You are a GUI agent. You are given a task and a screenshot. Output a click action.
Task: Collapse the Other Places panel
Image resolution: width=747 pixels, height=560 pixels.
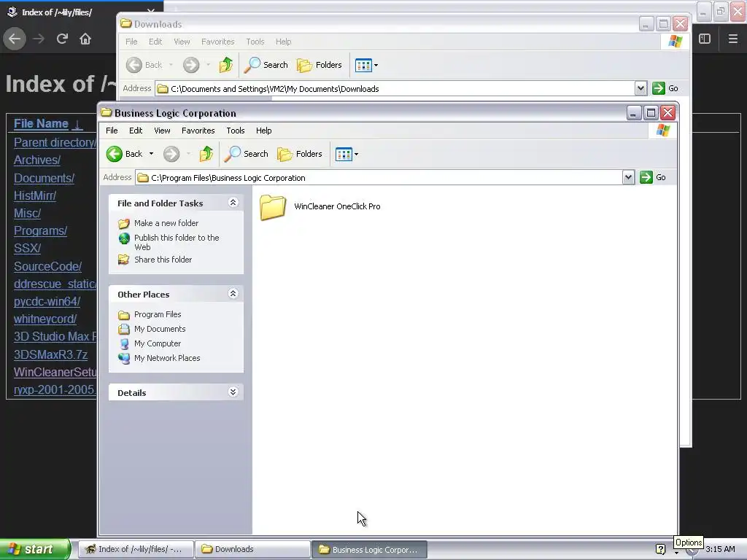coord(233,293)
